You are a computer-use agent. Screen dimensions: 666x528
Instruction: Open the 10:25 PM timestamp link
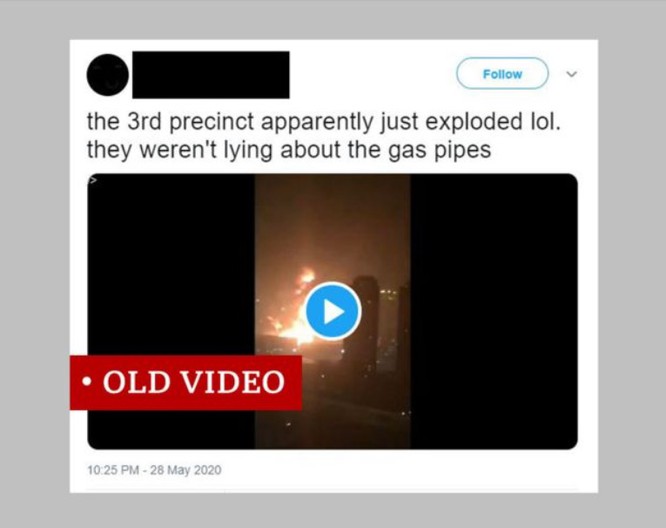pos(155,469)
